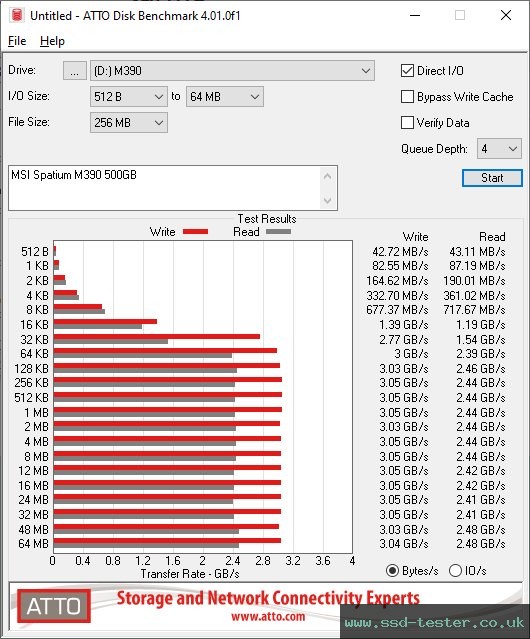Minimize the ATTO Disk Benchmark window
Image resolution: width=530 pixels, height=639 pixels.
point(415,15)
